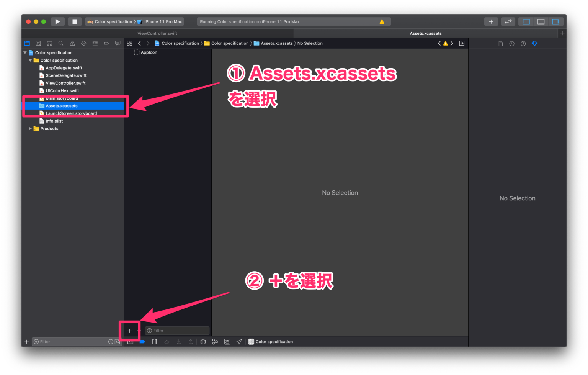Toggle the right Inspector panel visibility
Screen dimensions: 588x375
point(556,21)
